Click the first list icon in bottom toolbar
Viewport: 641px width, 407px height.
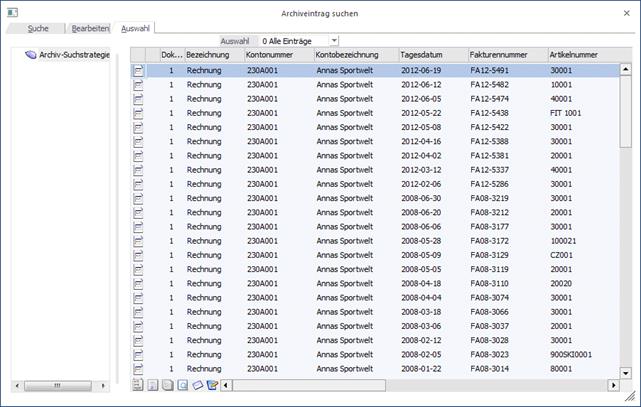pos(138,385)
